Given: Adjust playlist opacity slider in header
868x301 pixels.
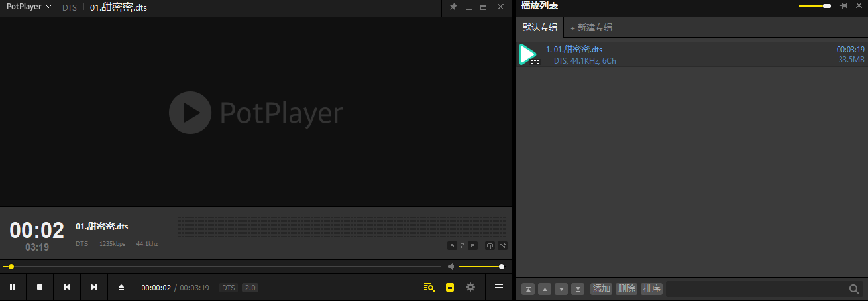Looking at the screenshot, I should click(x=815, y=6).
